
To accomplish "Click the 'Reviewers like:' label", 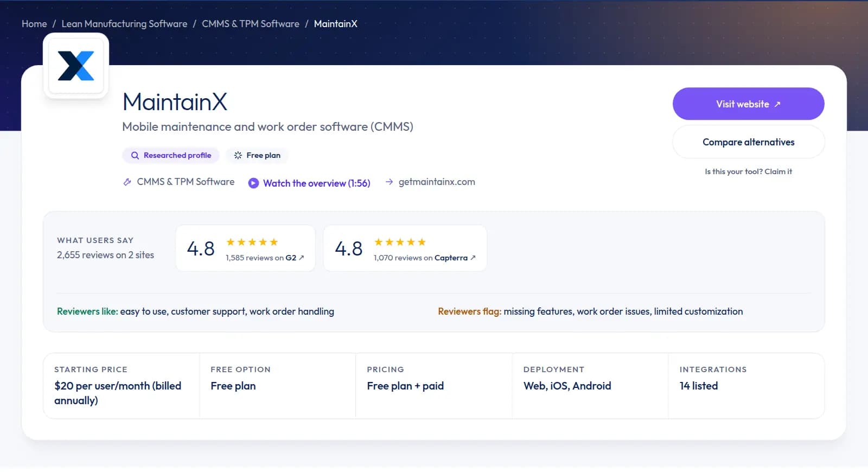I will pos(87,311).
